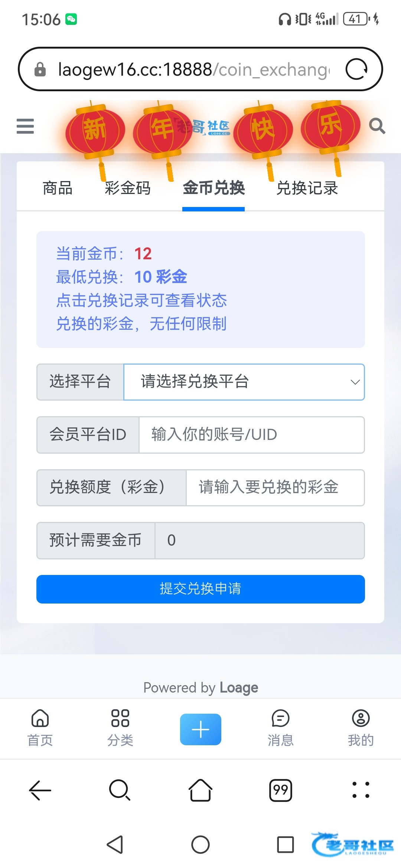The width and height of the screenshot is (401, 868).
Task: Tap the browser address bar URL
Action: click(193, 69)
